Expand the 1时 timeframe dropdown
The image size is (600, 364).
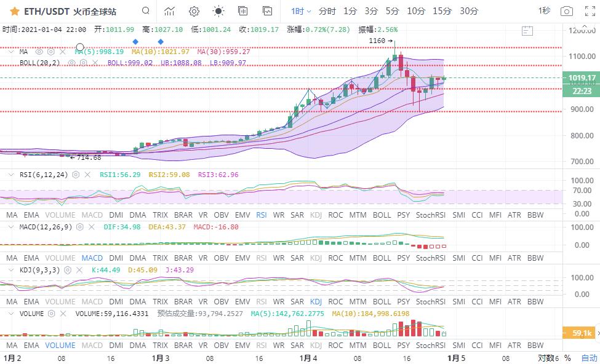click(301, 11)
